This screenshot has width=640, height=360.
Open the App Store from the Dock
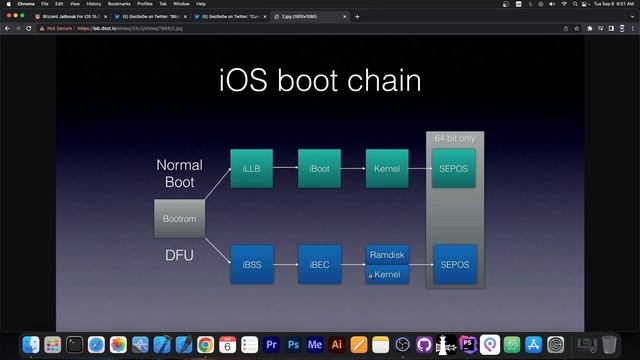pos(533,345)
